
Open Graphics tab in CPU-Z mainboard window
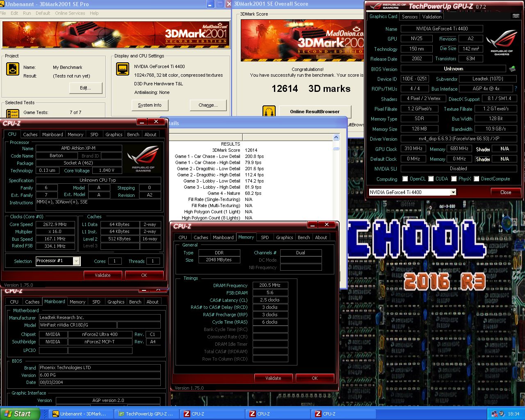click(x=116, y=302)
